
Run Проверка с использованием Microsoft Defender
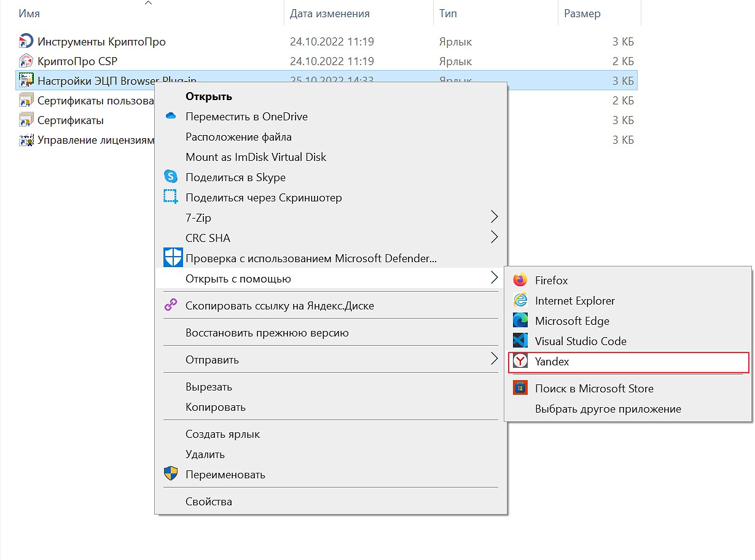pos(331,259)
